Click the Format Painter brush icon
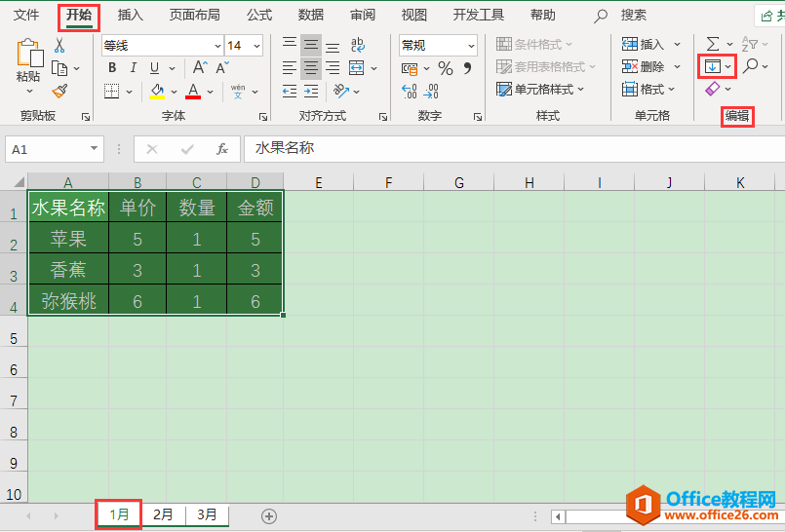This screenshot has height=532, width=785. coord(60,91)
